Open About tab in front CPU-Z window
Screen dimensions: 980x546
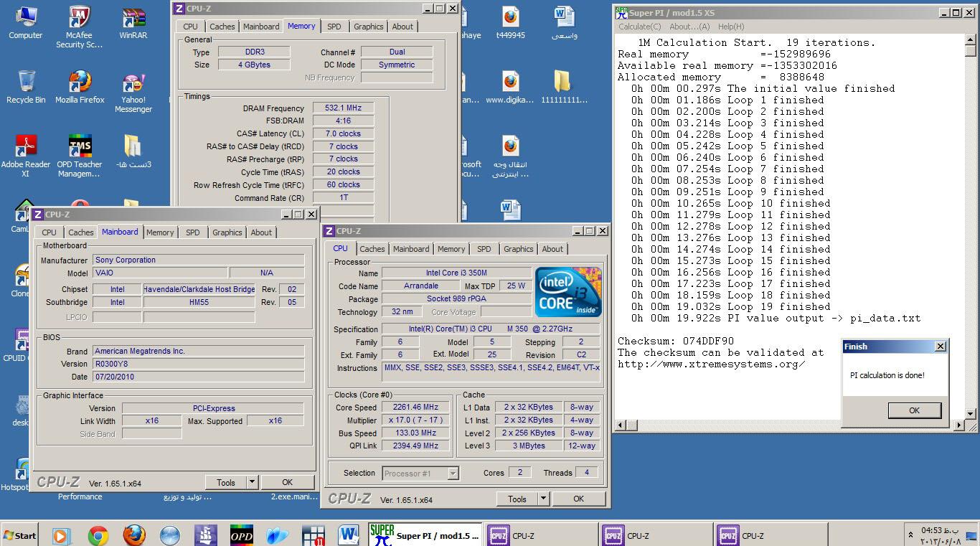[552, 249]
